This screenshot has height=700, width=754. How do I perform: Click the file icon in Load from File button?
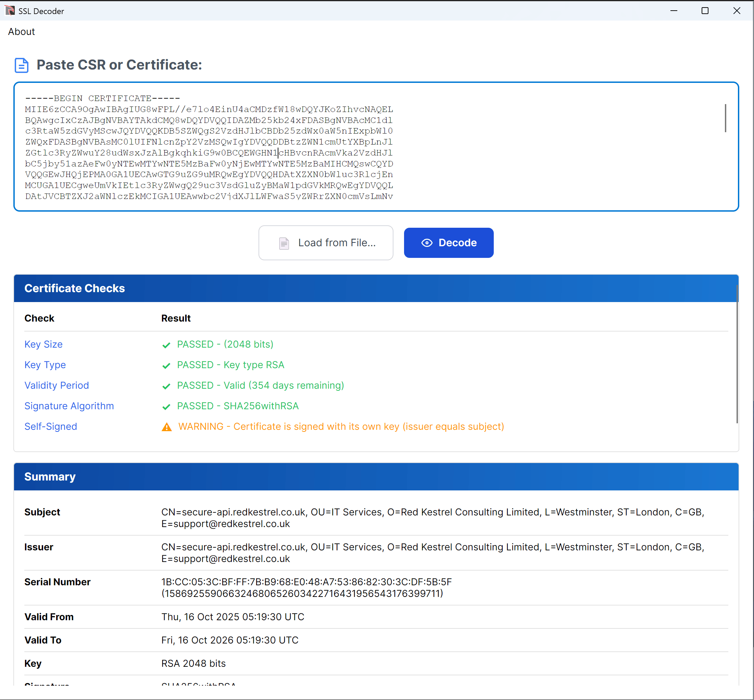284,243
